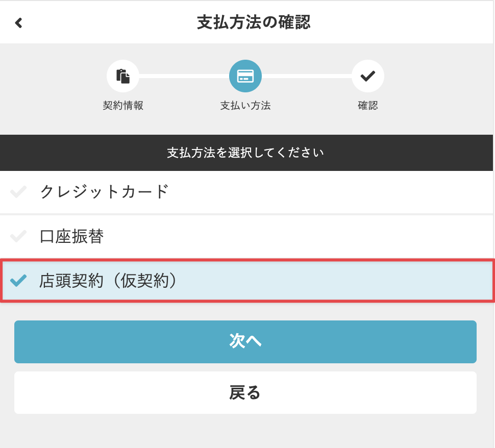The height and width of the screenshot is (448, 495).
Task: Select the クレジットカード payment option label
Action: tap(104, 192)
